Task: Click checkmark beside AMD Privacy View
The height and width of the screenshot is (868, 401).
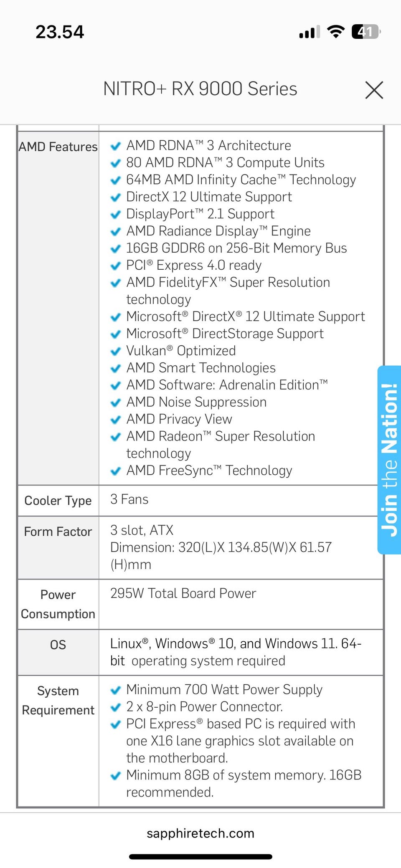Action: 115,420
